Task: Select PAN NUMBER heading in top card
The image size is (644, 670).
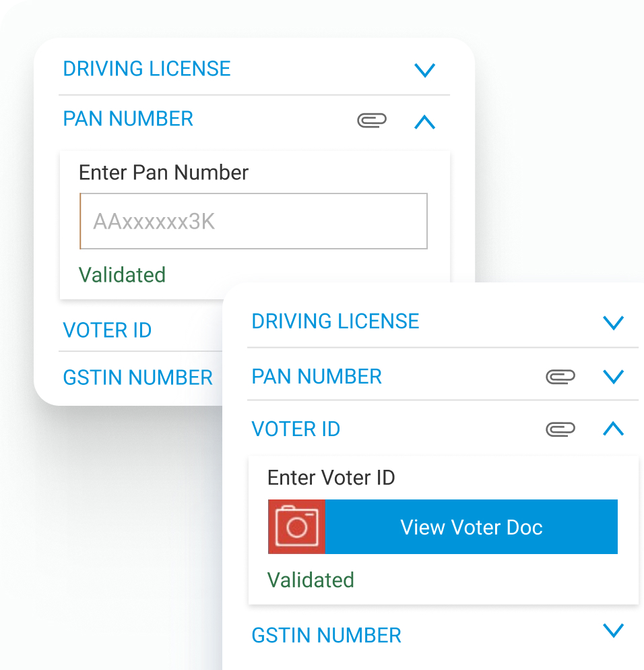Action: pos(128,119)
